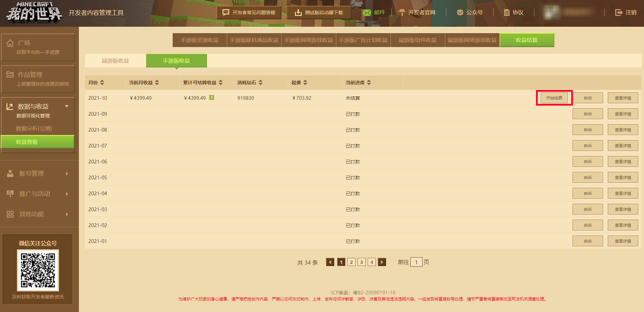Sort by 当前月收益 column arrows
The width and height of the screenshot is (644, 312).
click(x=157, y=83)
